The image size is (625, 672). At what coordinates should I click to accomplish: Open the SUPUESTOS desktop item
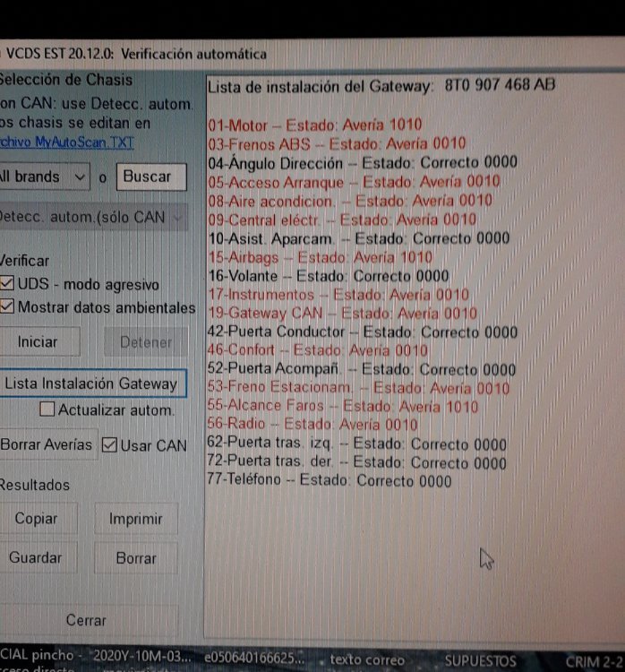[480, 661]
